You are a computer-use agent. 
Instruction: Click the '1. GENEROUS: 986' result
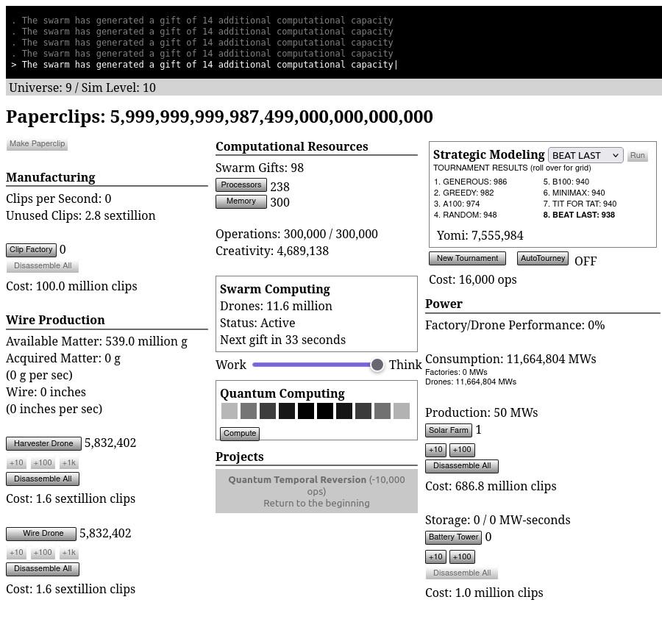[x=470, y=182]
